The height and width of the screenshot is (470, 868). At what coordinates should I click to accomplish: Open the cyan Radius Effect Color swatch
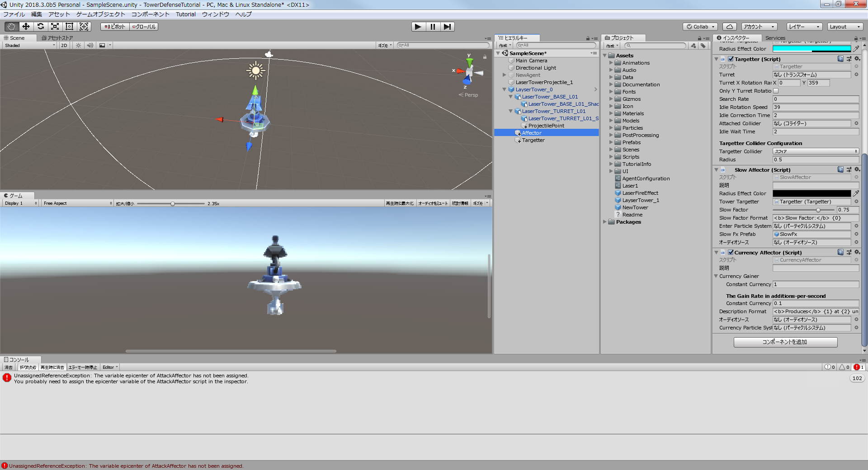point(812,49)
